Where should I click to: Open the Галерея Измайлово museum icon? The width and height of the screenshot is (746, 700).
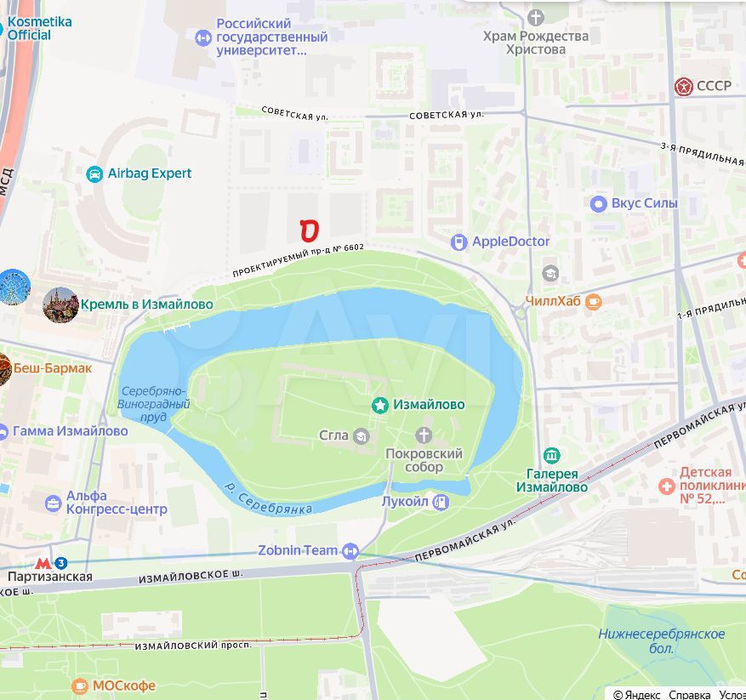point(551,455)
